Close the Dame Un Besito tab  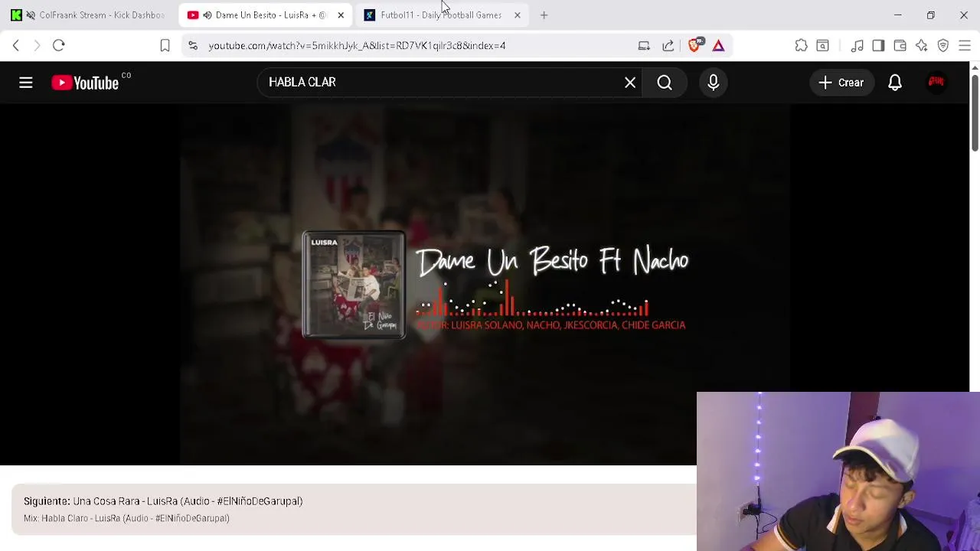pos(341,15)
